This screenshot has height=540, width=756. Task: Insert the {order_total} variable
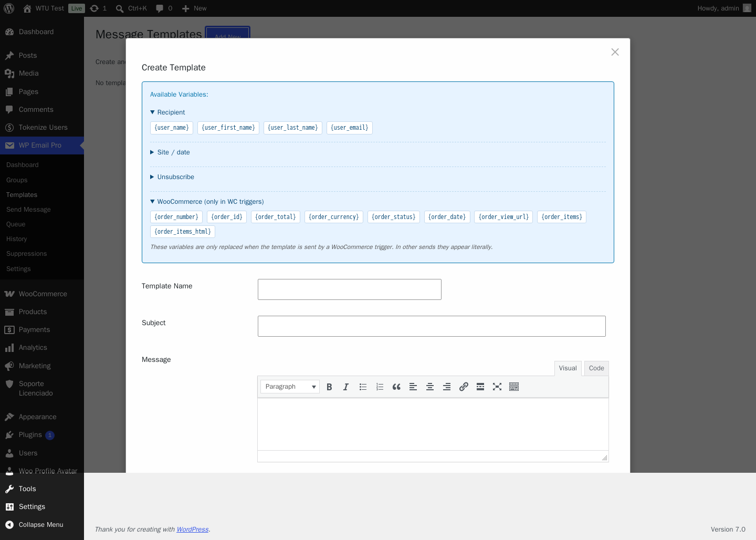click(276, 217)
